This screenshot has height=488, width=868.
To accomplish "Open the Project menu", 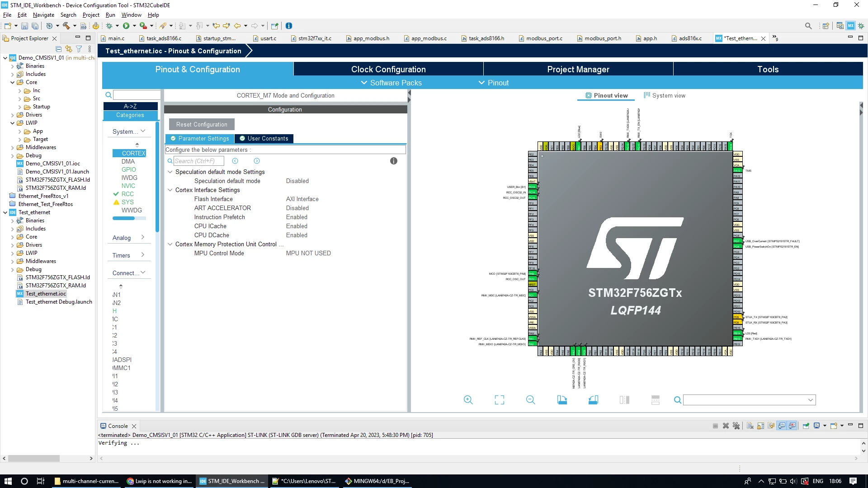I will click(91, 15).
